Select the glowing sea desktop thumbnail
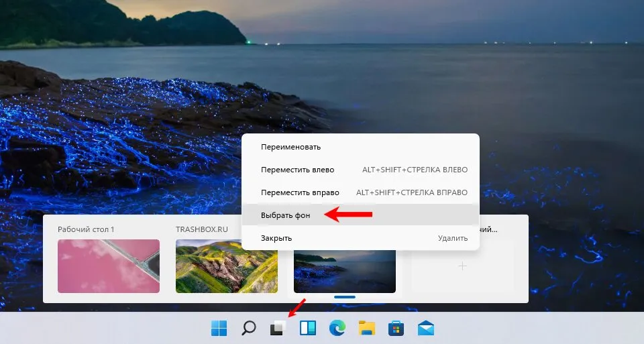Screen dimensions: 644x344 (345, 271)
